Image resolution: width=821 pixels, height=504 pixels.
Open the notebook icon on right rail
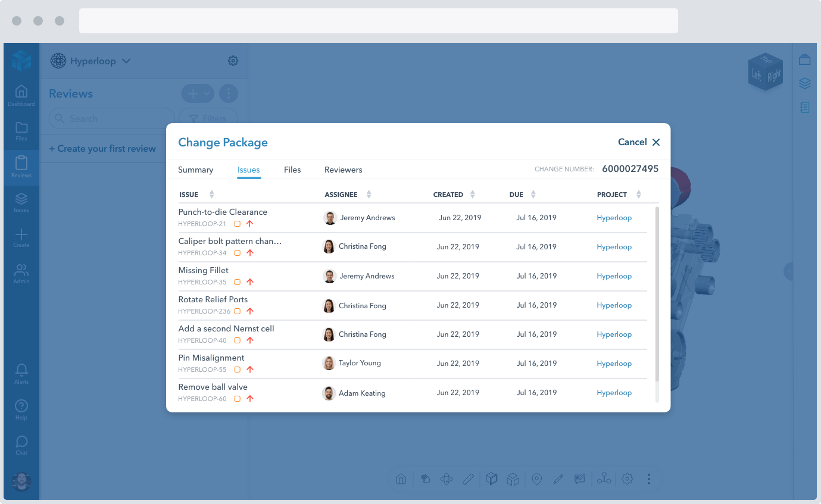[x=805, y=107]
